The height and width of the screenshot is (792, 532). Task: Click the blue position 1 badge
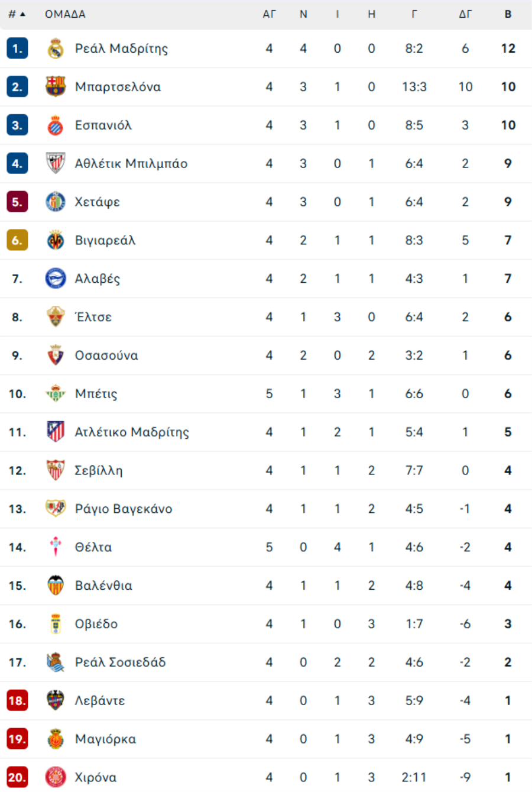17,49
